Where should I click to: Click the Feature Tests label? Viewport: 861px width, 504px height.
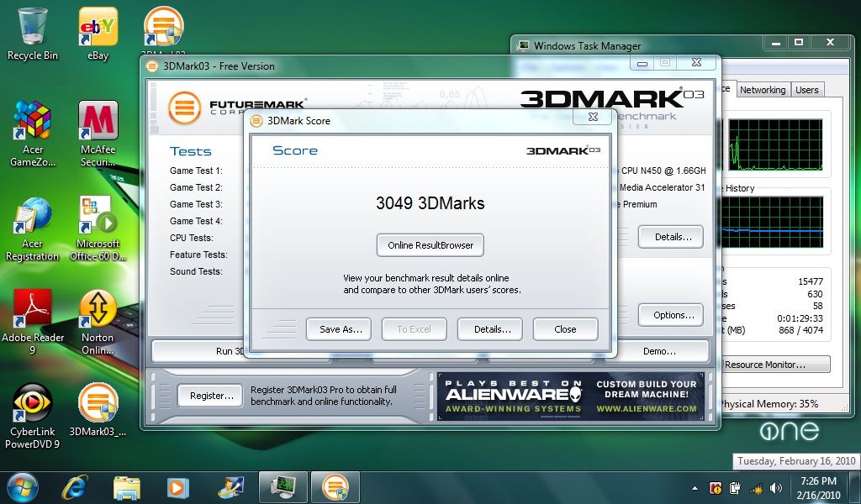coord(198,255)
